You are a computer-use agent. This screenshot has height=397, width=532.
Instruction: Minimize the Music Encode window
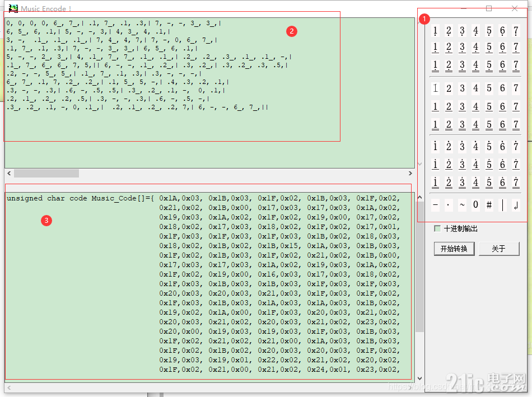(464, 8)
